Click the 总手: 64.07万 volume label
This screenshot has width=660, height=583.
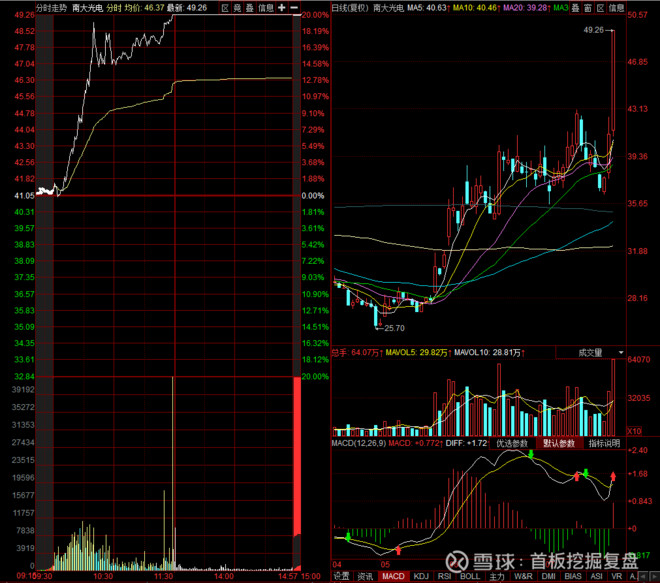click(357, 353)
